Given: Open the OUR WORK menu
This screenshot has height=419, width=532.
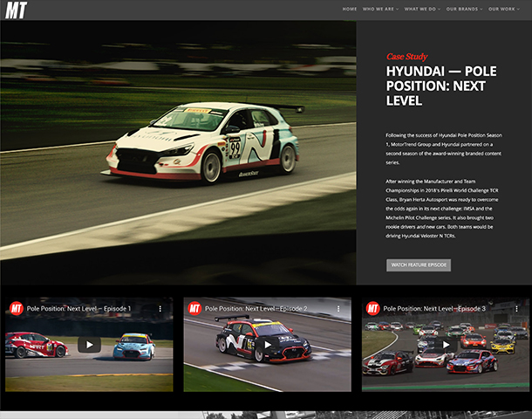Looking at the screenshot, I should pos(501,10).
